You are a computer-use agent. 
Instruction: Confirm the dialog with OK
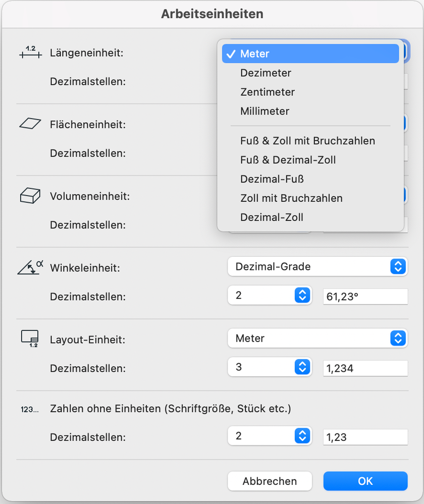365,481
